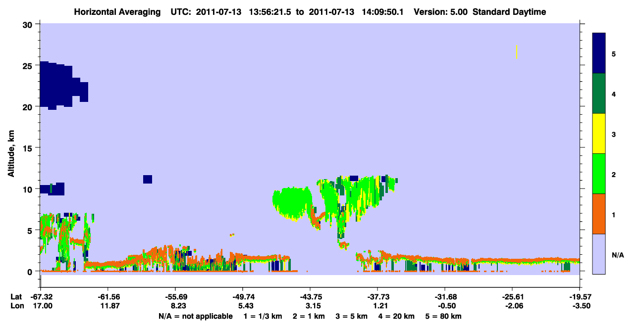Click the yellow level 3 colorbar segment

pos(599,134)
